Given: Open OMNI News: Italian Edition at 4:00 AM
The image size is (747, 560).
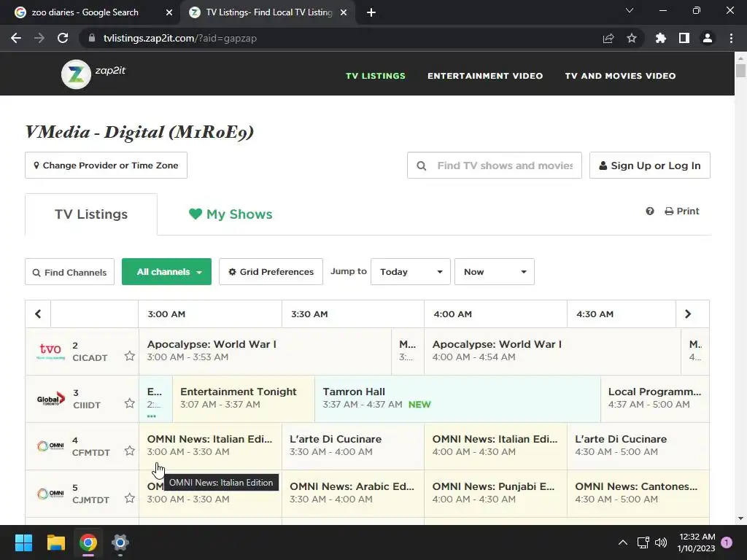Looking at the screenshot, I should (495, 446).
